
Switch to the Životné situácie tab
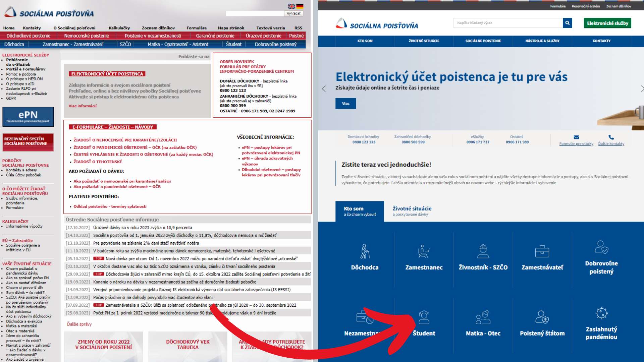[412, 211]
